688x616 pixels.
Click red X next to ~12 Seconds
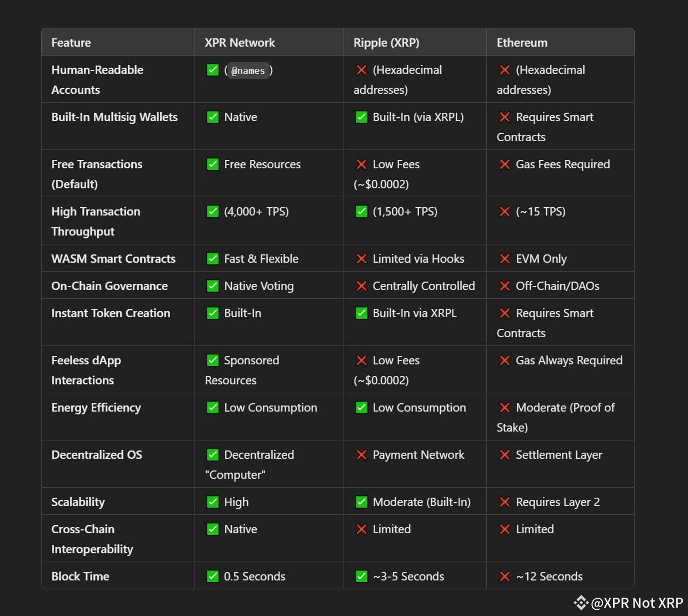click(x=505, y=577)
